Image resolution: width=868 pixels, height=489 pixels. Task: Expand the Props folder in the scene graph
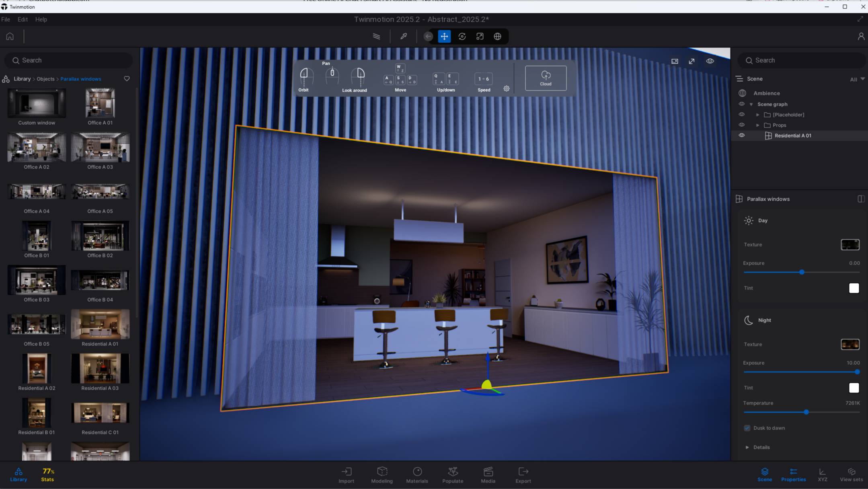point(757,125)
